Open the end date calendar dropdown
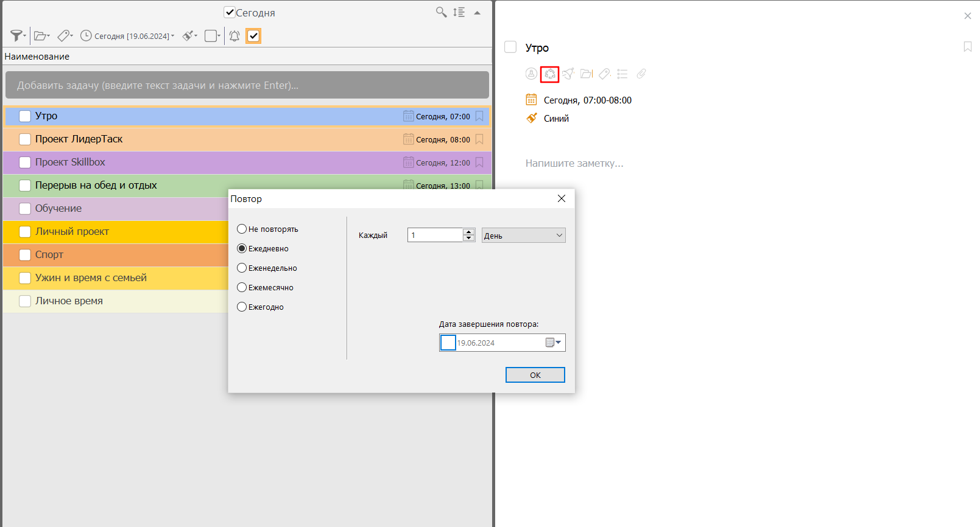 click(554, 343)
